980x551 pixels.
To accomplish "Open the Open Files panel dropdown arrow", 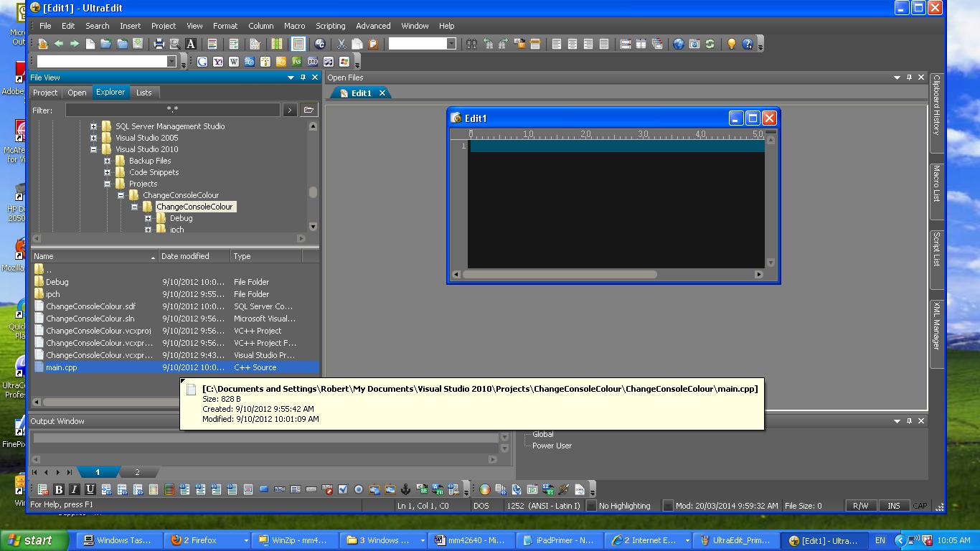I will pos(897,77).
